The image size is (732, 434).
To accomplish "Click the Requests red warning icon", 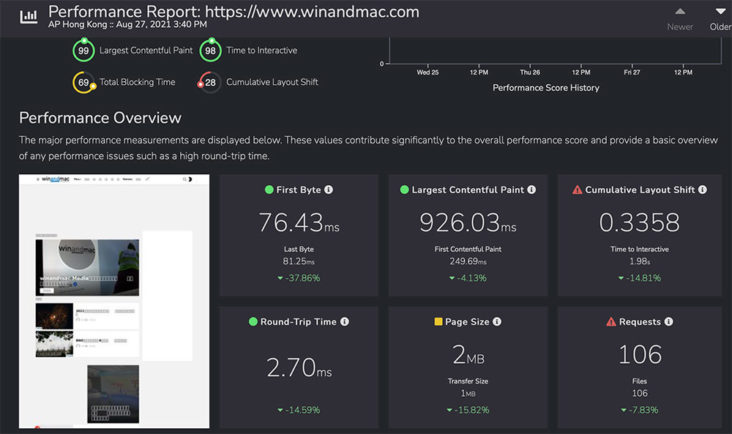I will (x=611, y=322).
